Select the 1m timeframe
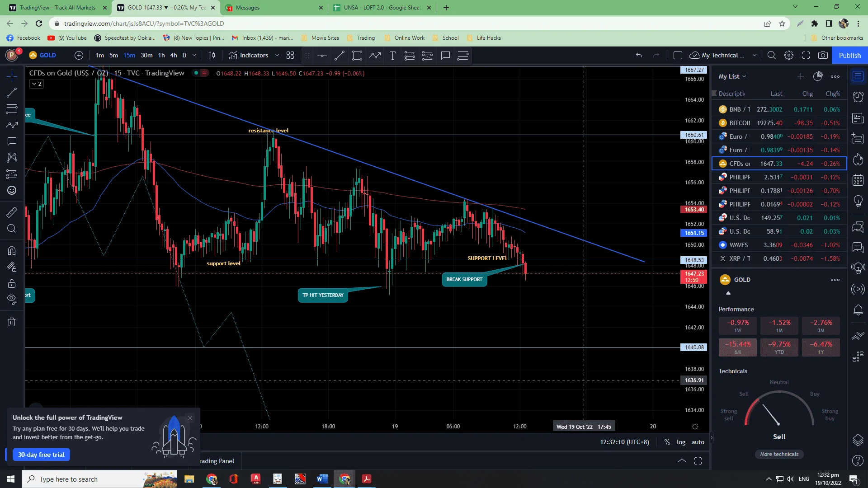This screenshot has width=868, height=488. 99,55
